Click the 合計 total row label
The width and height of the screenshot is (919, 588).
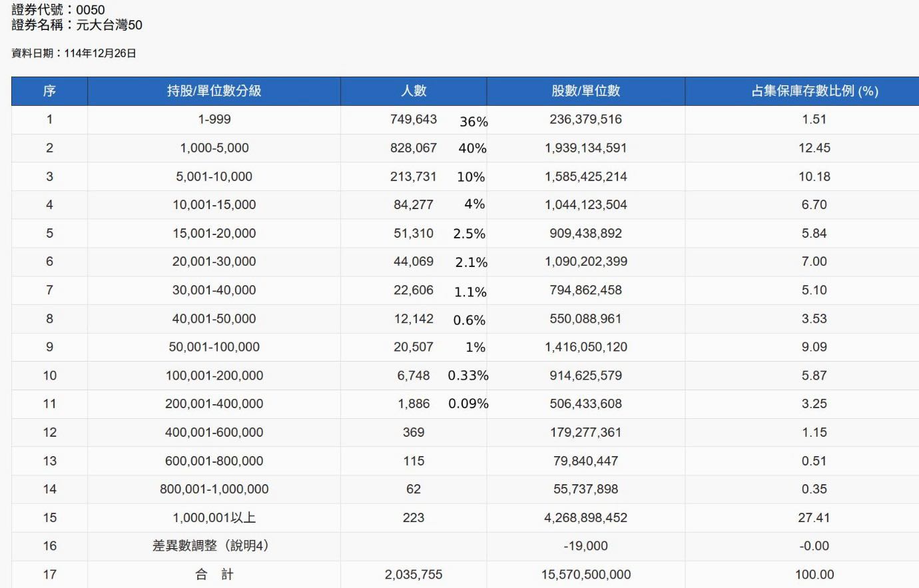214,575
